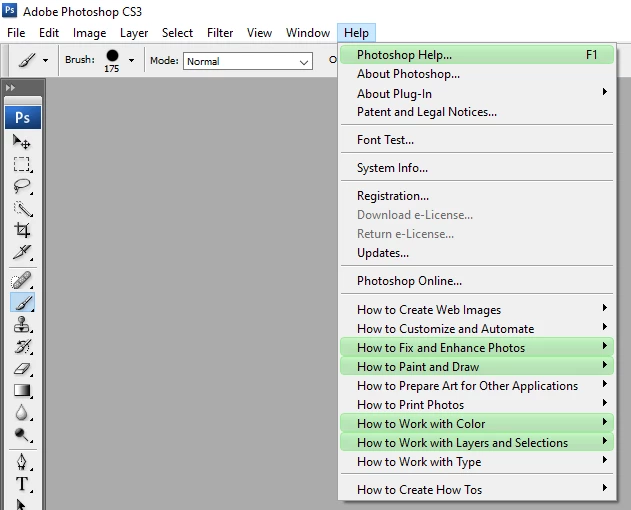Expand the About Plug-In submenu

pos(477,93)
